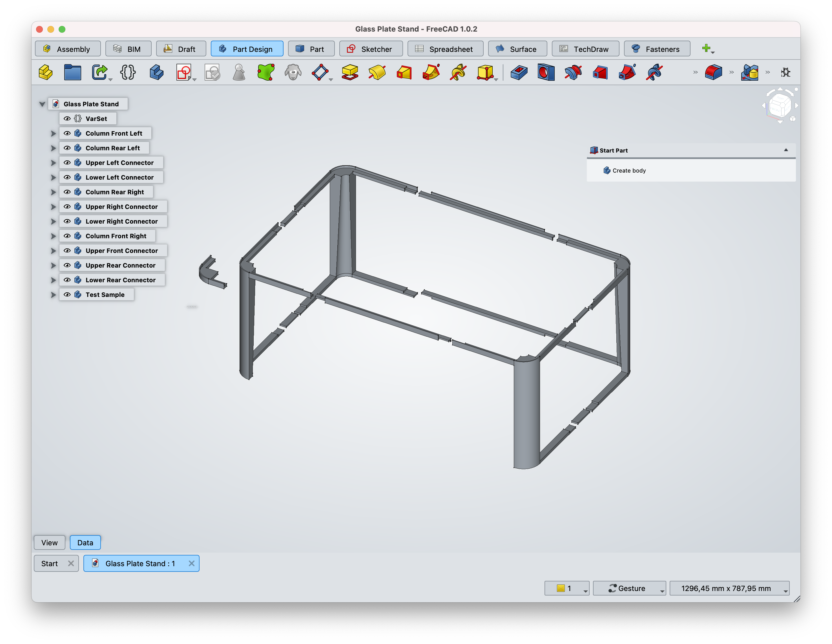Toggle visibility of Upper Left Connector
Viewport: 832px width, 644px height.
(67, 163)
